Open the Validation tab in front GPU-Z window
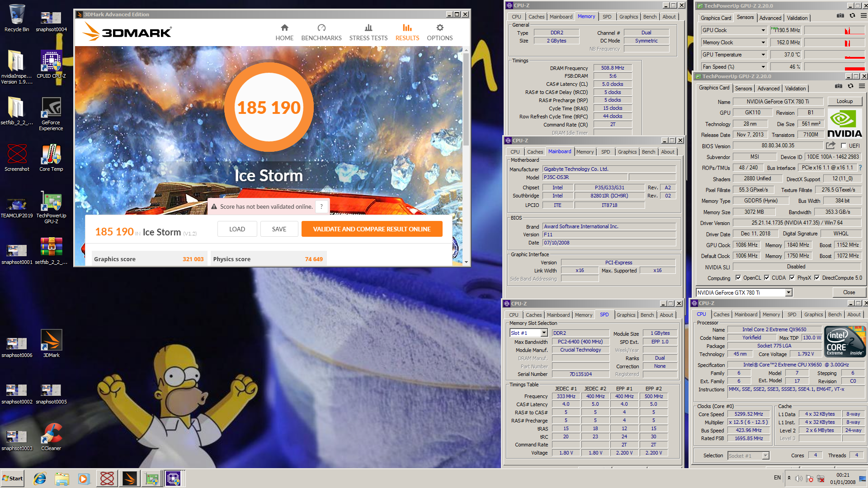Image resolution: width=868 pixels, height=488 pixels. (x=795, y=89)
